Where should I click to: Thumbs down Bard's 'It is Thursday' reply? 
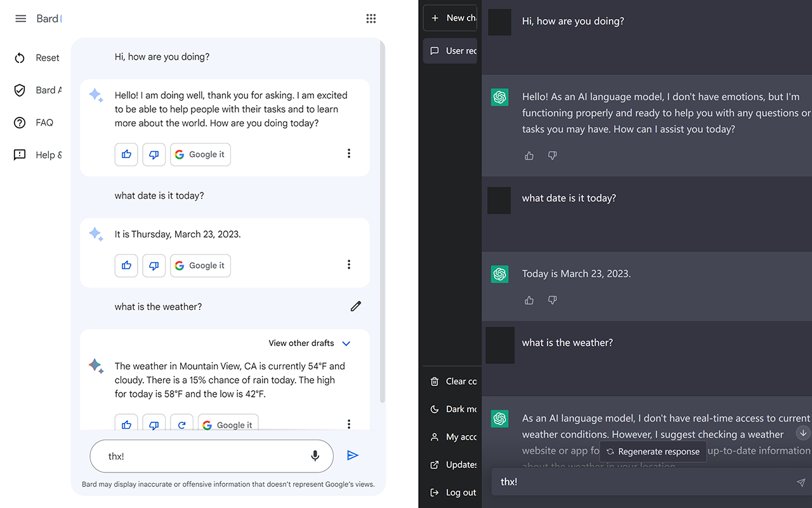tap(154, 265)
